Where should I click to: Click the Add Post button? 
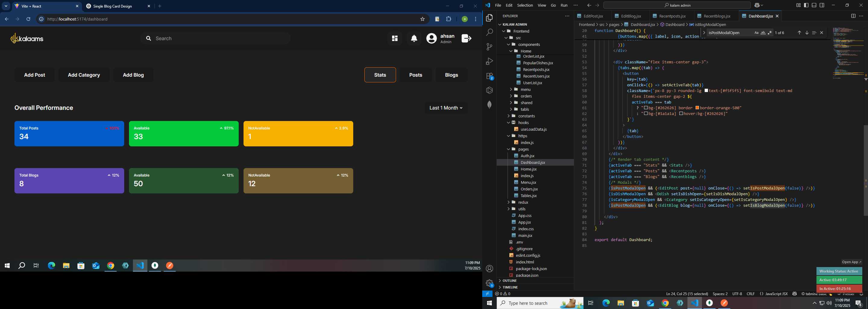tap(34, 75)
